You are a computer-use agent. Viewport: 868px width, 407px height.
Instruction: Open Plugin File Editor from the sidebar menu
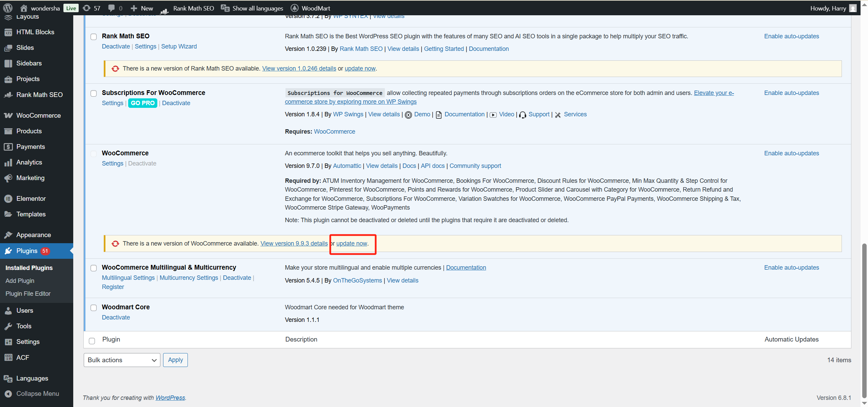point(28,293)
